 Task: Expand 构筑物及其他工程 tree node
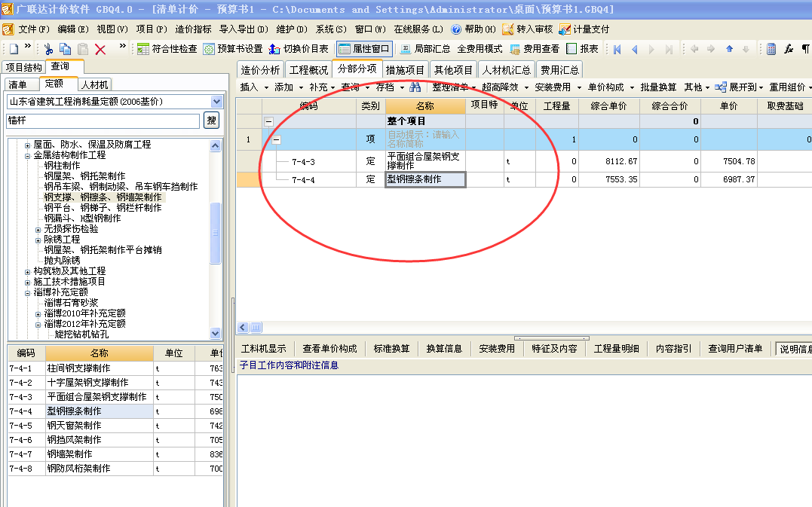coord(27,272)
